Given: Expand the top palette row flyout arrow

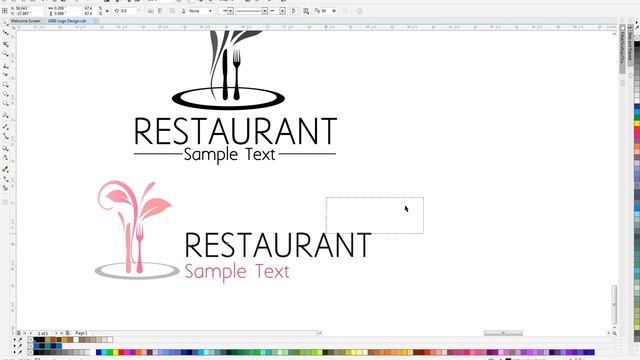Looking at the screenshot, I should pos(15,339).
